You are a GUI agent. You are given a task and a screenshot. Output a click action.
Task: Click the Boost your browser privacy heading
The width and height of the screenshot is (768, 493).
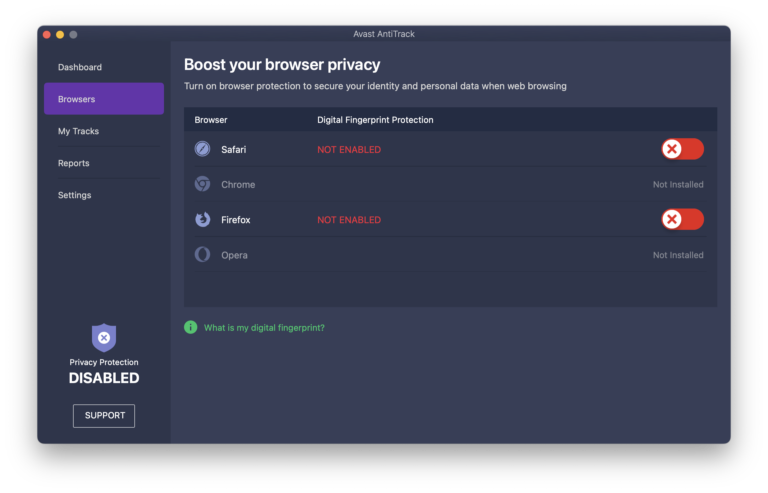click(x=282, y=65)
